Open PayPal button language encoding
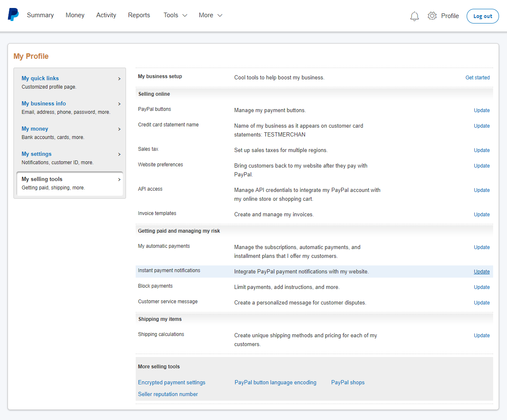The width and height of the screenshot is (507, 420). coord(276,383)
